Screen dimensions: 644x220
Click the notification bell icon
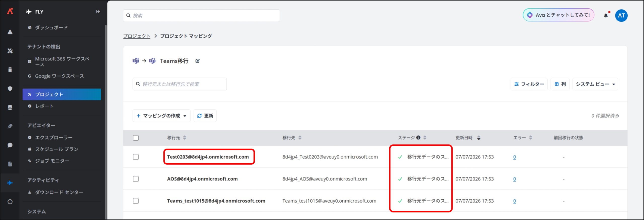[606, 15]
